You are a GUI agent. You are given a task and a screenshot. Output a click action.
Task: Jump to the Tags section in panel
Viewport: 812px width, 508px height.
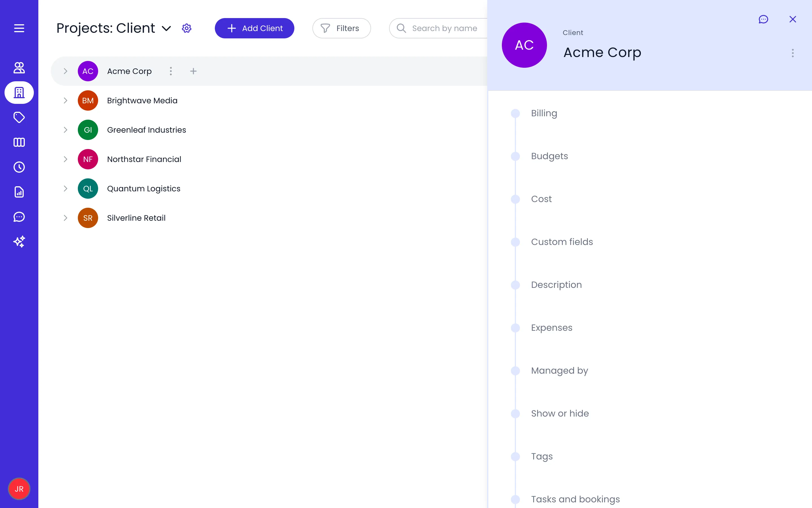point(542,457)
